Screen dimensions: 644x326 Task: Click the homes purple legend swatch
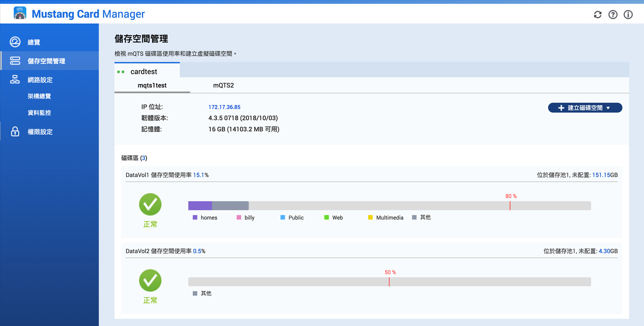click(x=195, y=217)
